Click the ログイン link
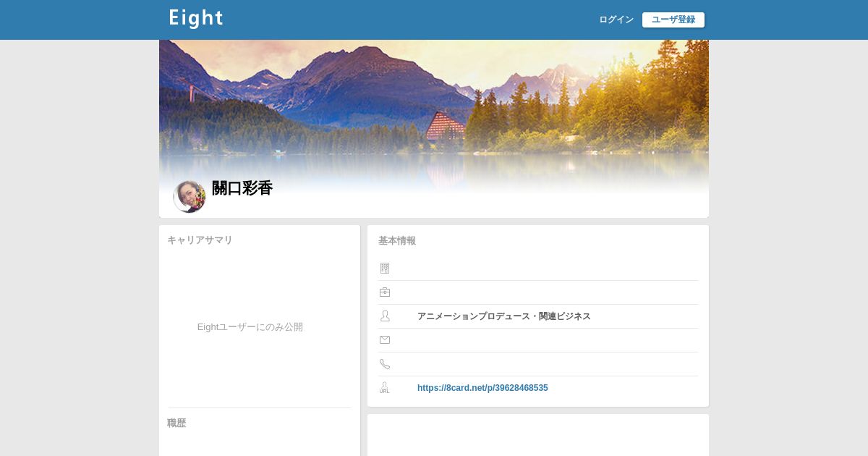Viewport: 868px width, 456px height. tap(616, 20)
